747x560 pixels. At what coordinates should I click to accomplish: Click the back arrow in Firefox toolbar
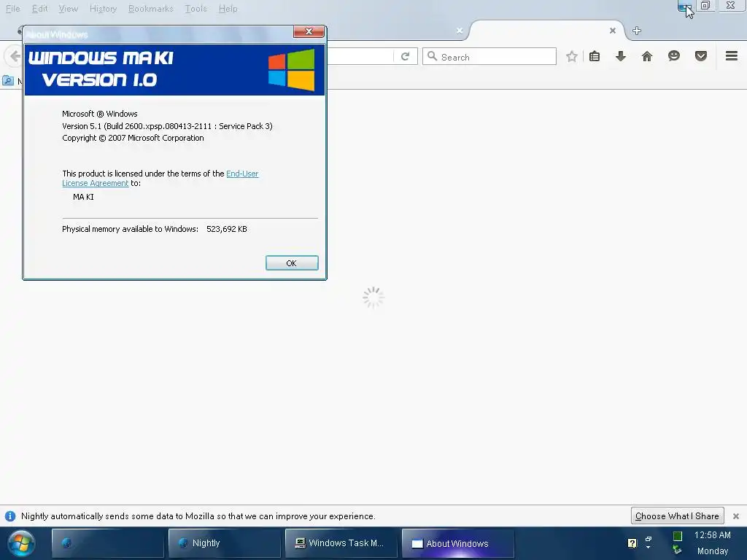pyautogui.click(x=15, y=56)
